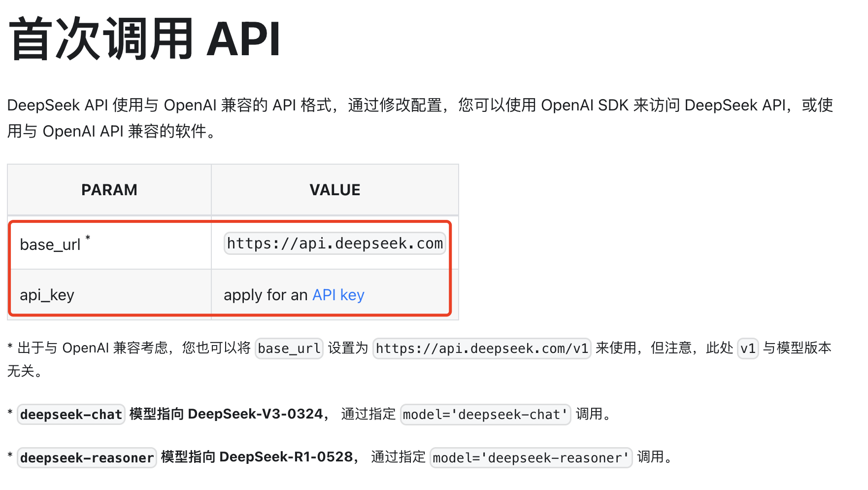Viewport: 868px width, 490px height.
Task: Click the DeepSeek-R1-0528 model text
Action: [x=286, y=457]
